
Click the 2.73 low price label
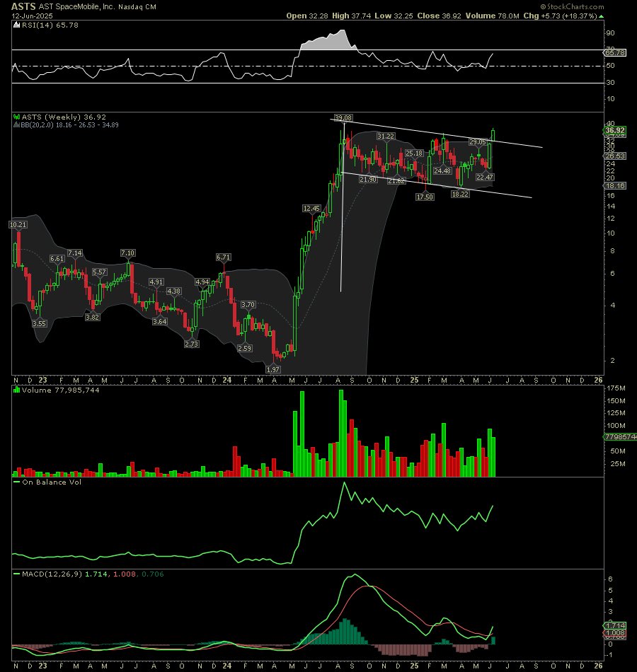click(x=191, y=344)
